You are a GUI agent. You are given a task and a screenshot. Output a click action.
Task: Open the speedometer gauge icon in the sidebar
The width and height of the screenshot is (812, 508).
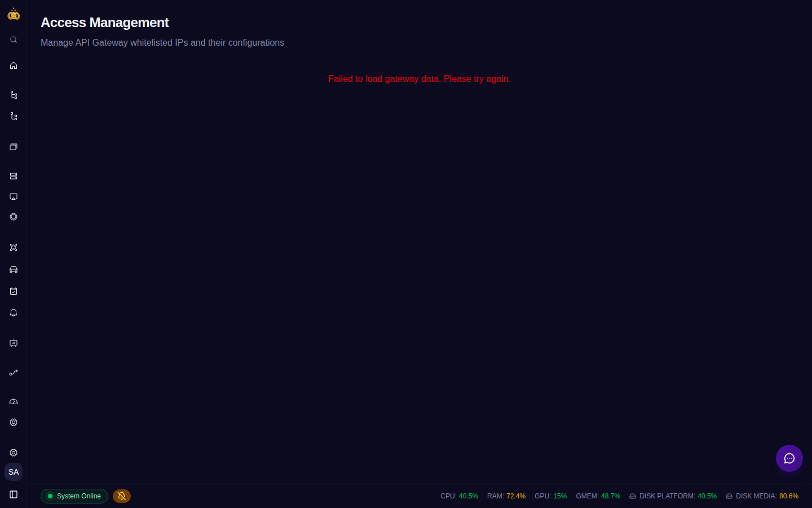click(x=14, y=402)
